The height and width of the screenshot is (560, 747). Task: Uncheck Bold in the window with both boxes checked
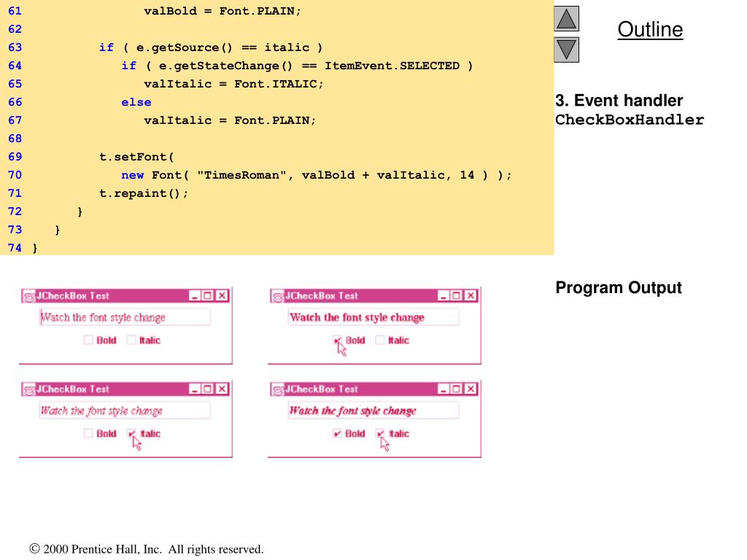(337, 433)
